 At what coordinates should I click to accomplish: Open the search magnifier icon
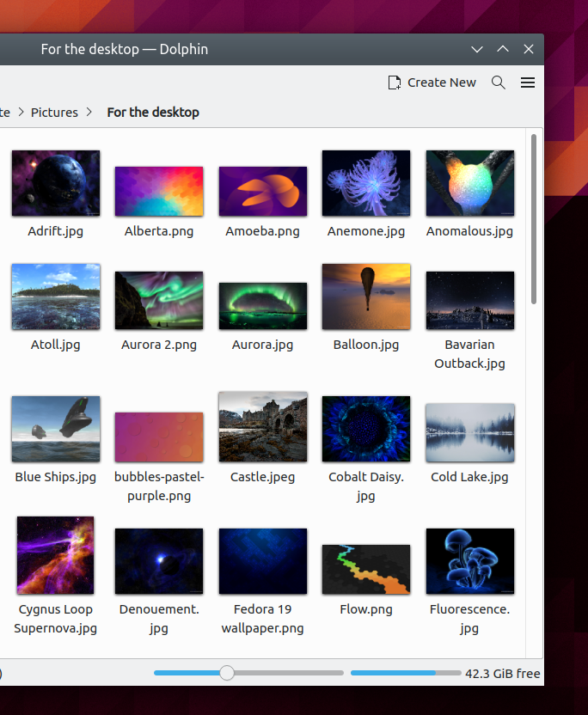pyautogui.click(x=498, y=82)
